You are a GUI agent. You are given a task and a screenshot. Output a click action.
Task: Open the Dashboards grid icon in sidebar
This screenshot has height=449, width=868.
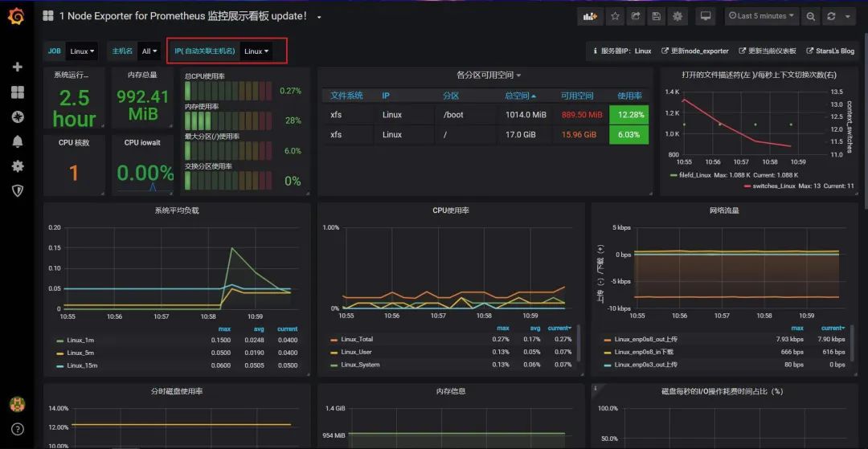tap(17, 92)
